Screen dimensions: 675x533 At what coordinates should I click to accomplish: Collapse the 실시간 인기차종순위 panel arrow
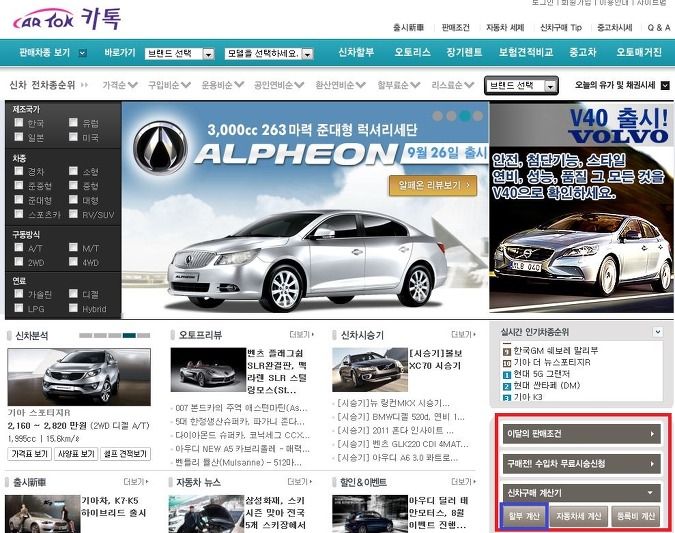click(657, 332)
